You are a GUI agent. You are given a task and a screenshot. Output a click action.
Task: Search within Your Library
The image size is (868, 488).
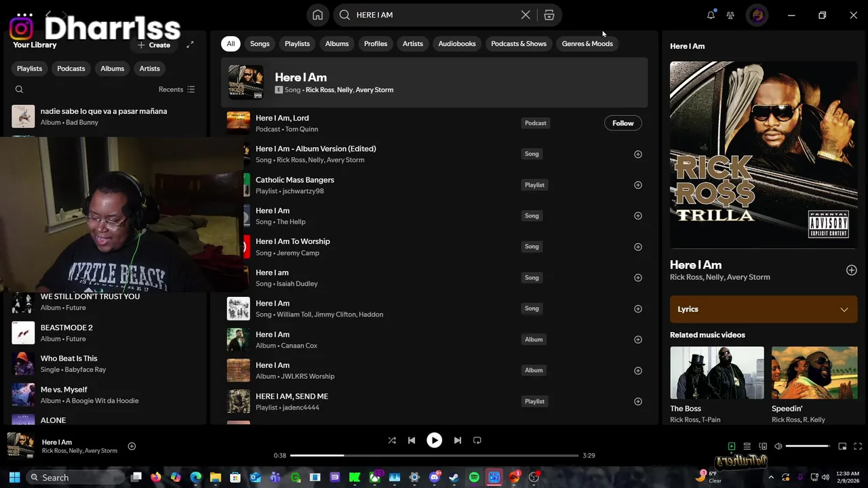(x=19, y=89)
